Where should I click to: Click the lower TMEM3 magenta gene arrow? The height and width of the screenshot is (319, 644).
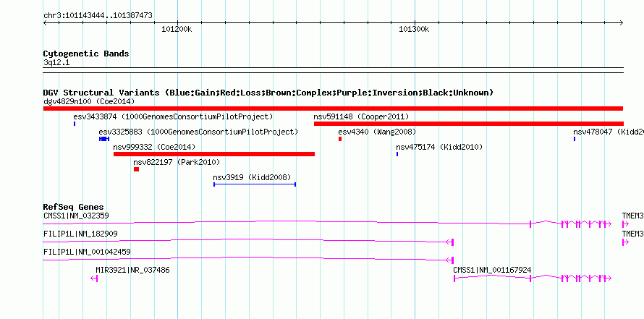tap(625, 242)
